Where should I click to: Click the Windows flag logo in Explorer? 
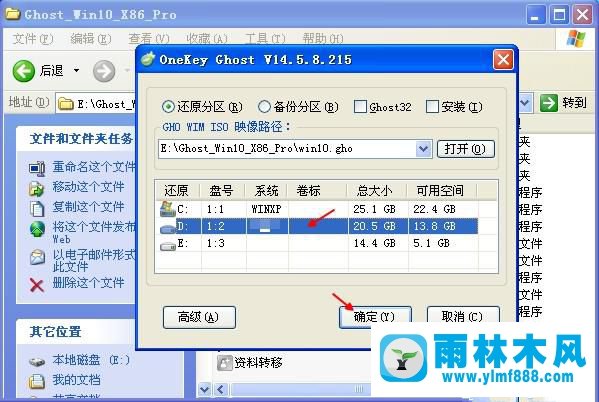pyautogui.click(x=576, y=39)
